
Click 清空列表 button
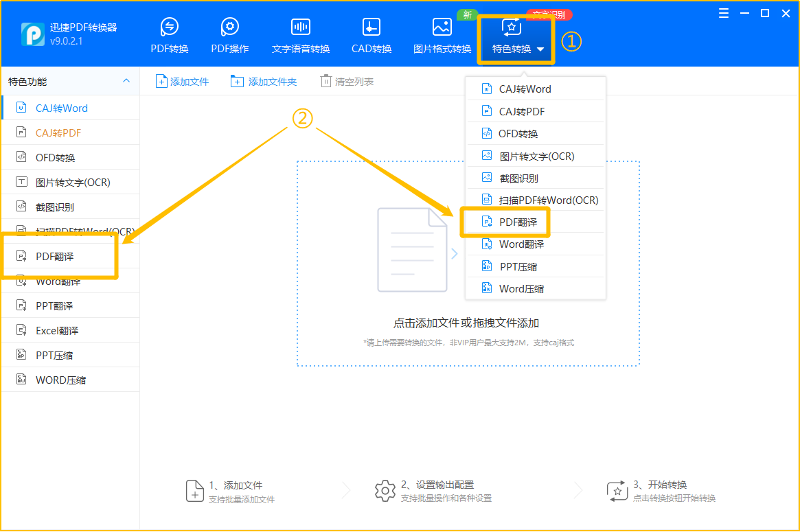click(347, 81)
